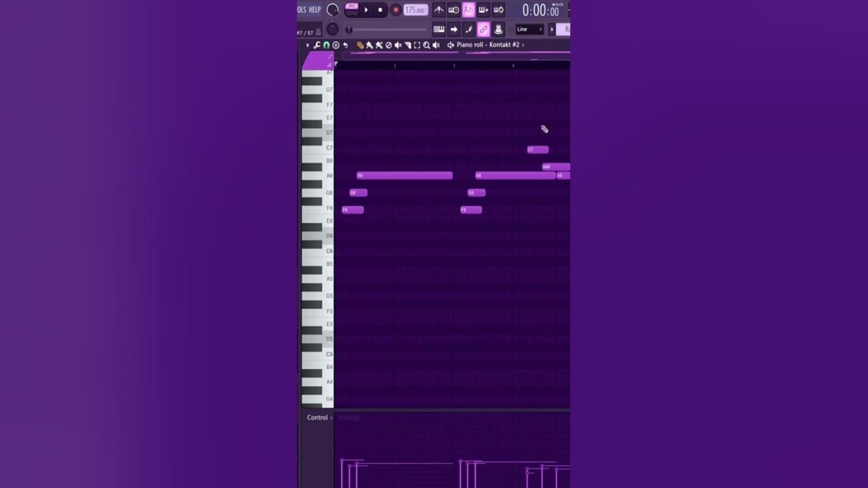This screenshot has height=488, width=868.
Task: Click the 0:00:00 time display
Action: 542,10
